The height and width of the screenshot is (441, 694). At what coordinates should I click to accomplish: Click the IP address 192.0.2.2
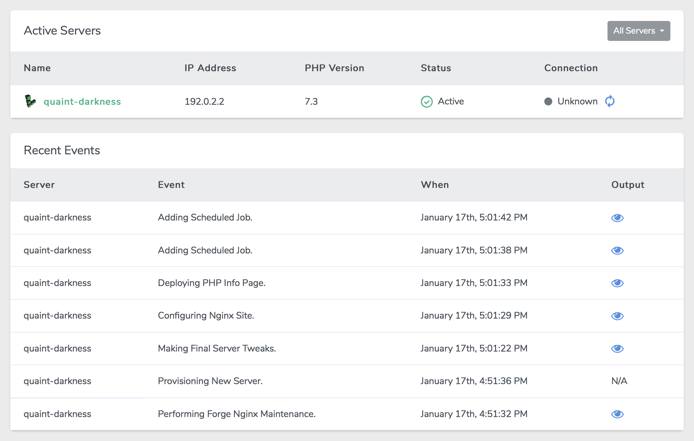[x=206, y=101]
